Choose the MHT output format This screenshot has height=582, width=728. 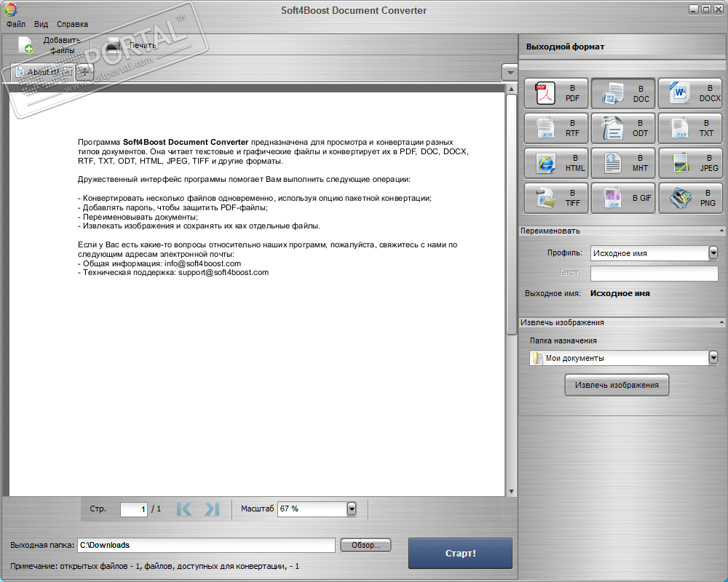[623, 163]
